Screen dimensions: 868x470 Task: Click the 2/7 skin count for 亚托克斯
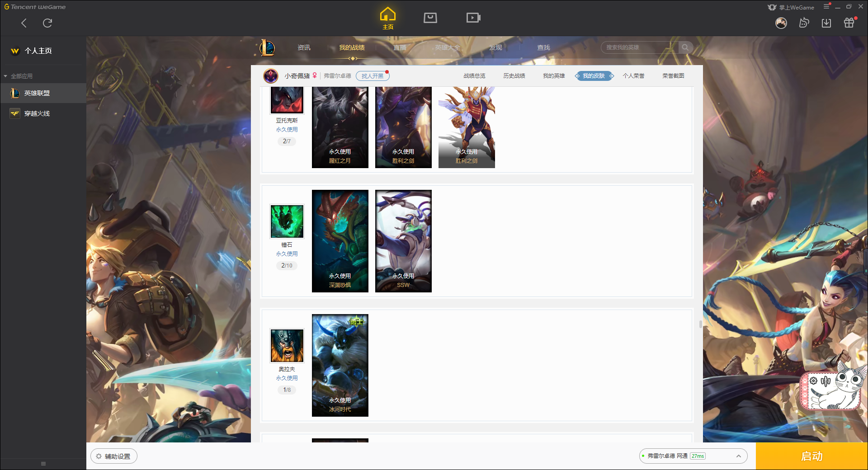pyautogui.click(x=287, y=141)
